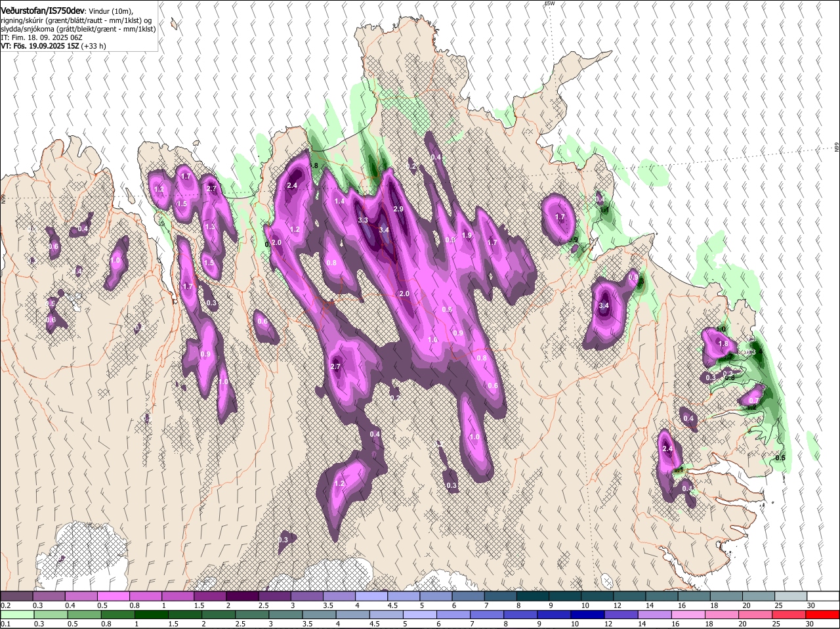Viewport: 840px width, 629px height.
Task: Click the 0.7 value label near the east coast
Action: click(x=753, y=401)
